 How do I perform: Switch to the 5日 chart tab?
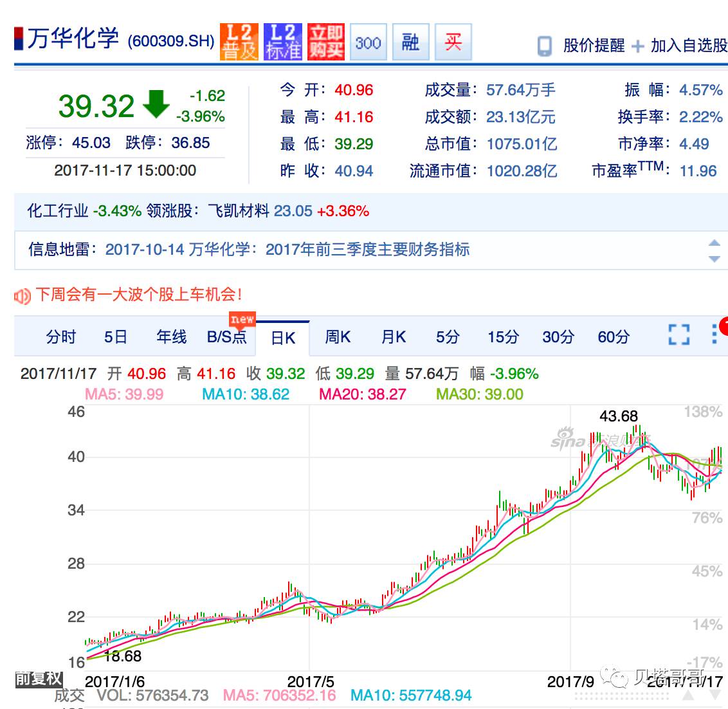115,337
